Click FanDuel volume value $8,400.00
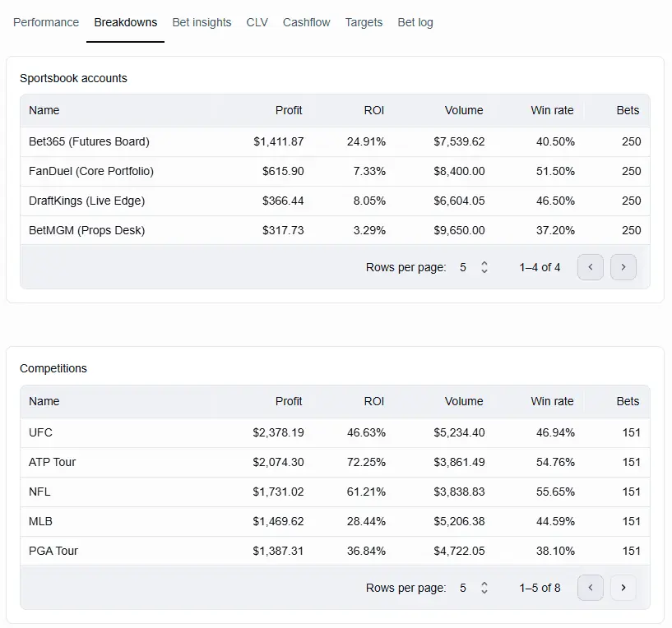Image resolution: width=672 pixels, height=628 pixels. tap(459, 171)
